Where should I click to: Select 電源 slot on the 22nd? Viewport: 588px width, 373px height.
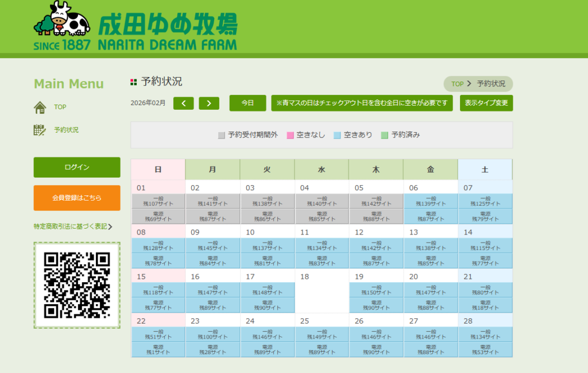point(158,349)
